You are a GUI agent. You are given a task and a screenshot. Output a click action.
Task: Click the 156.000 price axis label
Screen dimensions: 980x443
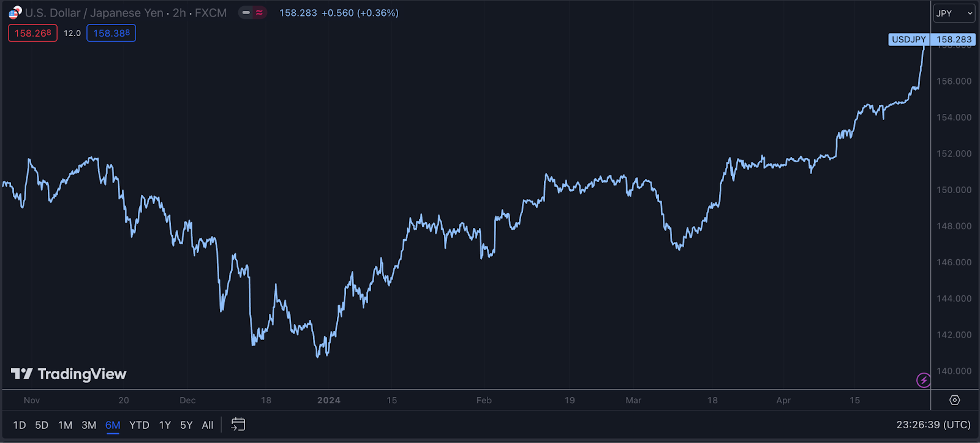(x=954, y=81)
